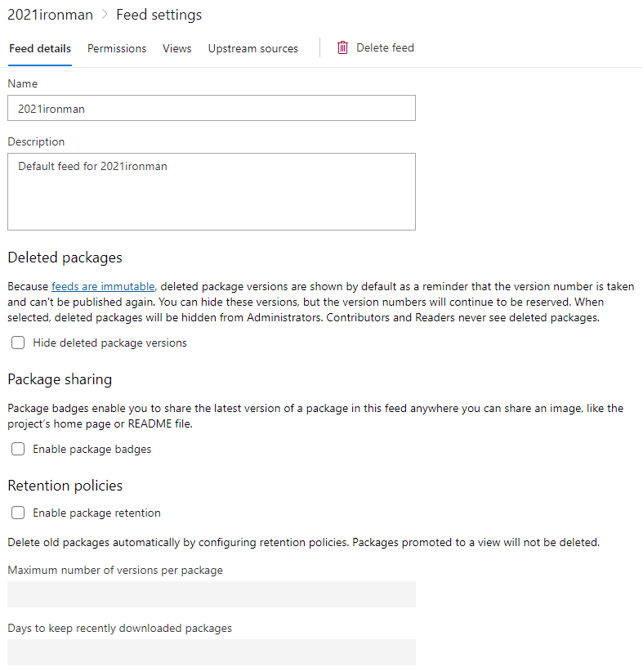Screen dimensions: 643x672
Task: Open the 'feeds are immutable' link
Action: tap(103, 287)
